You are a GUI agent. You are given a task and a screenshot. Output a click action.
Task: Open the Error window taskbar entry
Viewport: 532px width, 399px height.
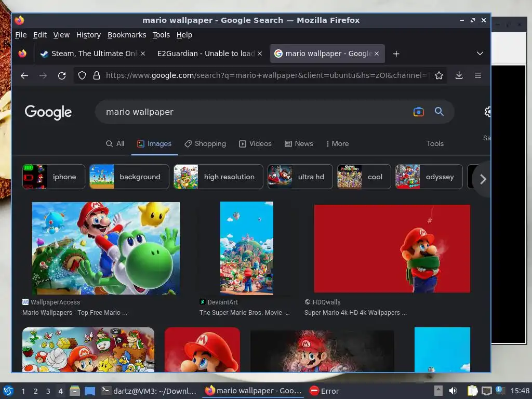(x=324, y=391)
